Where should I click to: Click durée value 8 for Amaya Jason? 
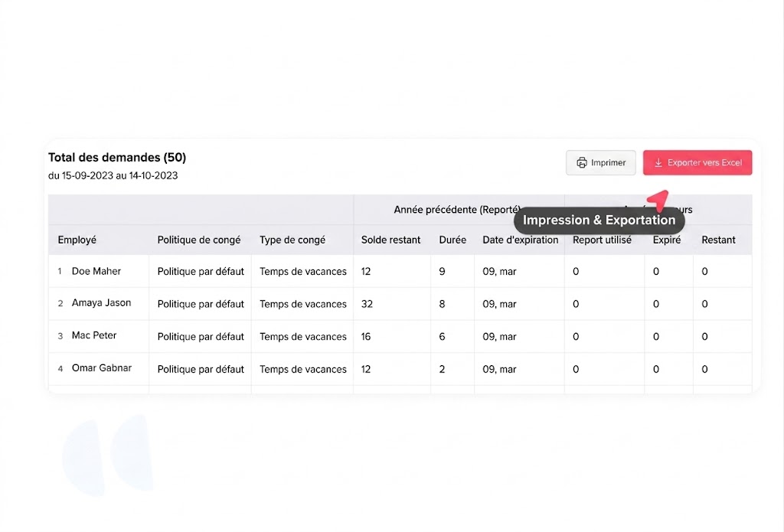pos(442,303)
